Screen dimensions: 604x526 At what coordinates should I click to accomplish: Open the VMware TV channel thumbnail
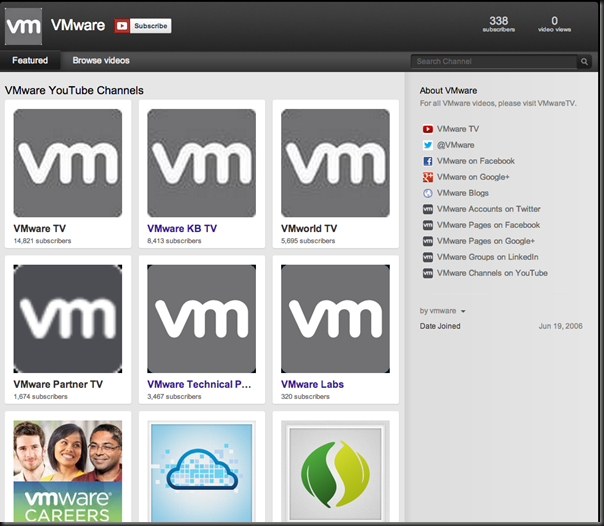68,163
